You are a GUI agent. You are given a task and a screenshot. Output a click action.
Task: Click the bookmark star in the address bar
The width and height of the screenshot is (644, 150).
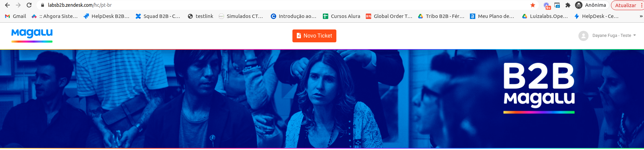tap(533, 5)
